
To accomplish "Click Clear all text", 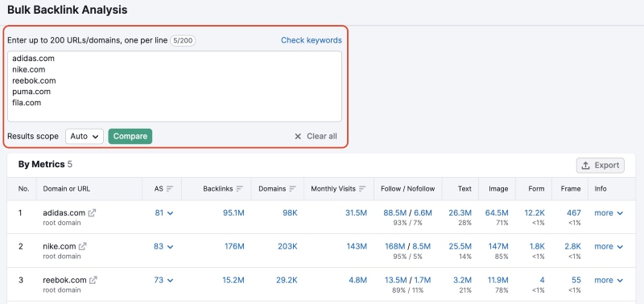I will [322, 136].
